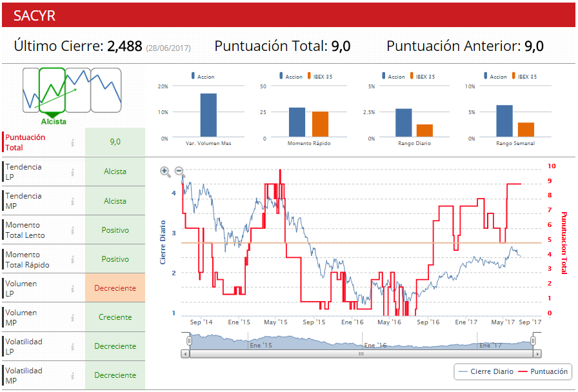Click the Decreciente value of Volumen LP

pyautogui.click(x=115, y=288)
